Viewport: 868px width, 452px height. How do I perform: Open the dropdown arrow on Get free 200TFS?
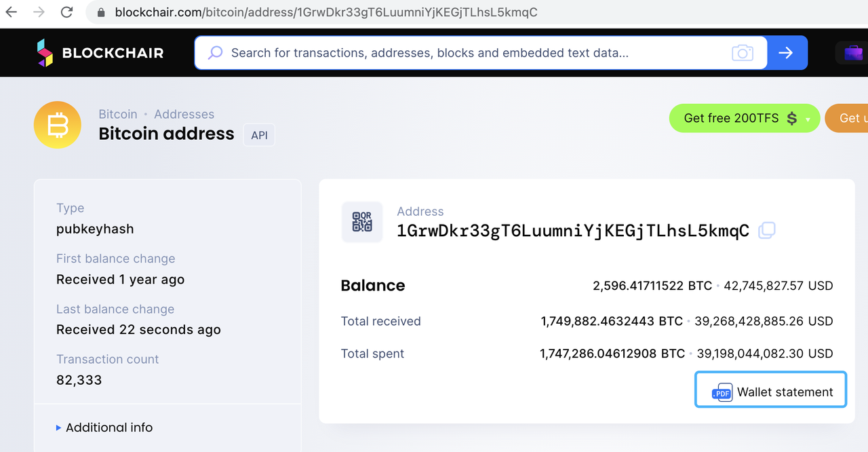[x=808, y=119]
